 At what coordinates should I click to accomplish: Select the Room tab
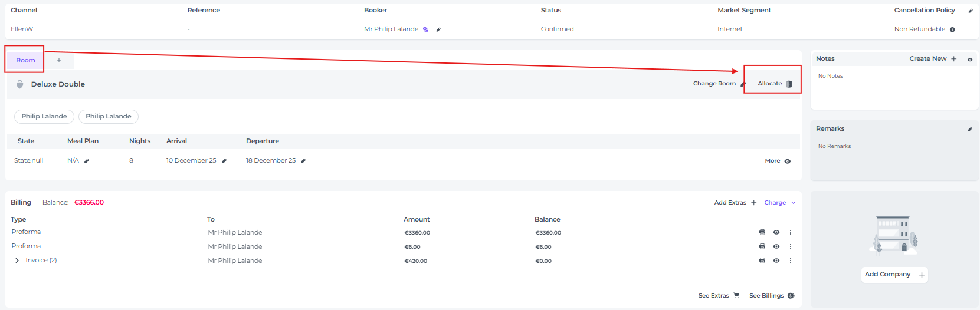point(25,60)
